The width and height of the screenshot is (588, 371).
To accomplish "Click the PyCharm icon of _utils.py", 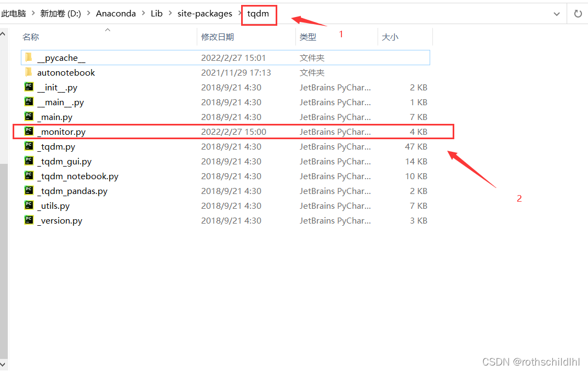I will tap(29, 206).
